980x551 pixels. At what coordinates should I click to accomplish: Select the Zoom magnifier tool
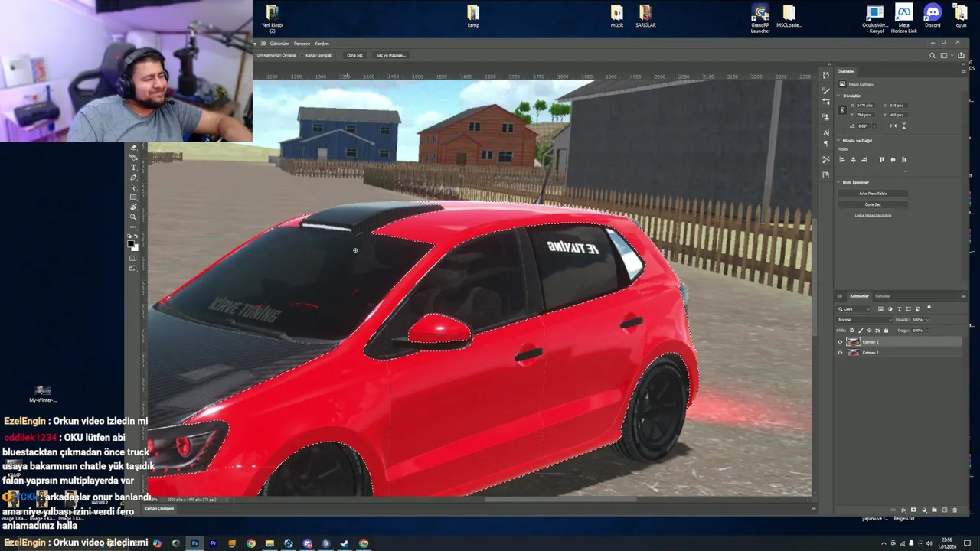pyautogui.click(x=134, y=217)
